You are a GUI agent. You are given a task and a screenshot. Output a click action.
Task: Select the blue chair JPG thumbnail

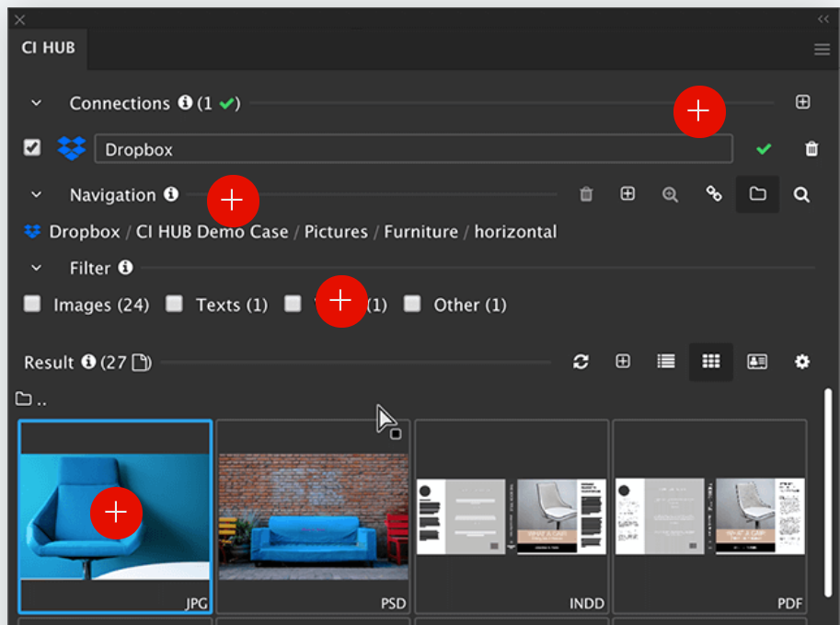(x=115, y=516)
